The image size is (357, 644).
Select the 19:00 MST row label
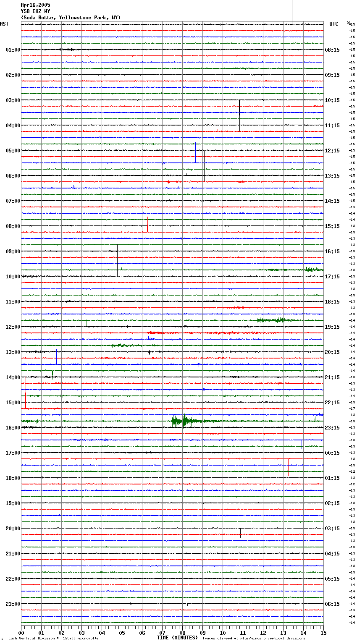[13, 503]
